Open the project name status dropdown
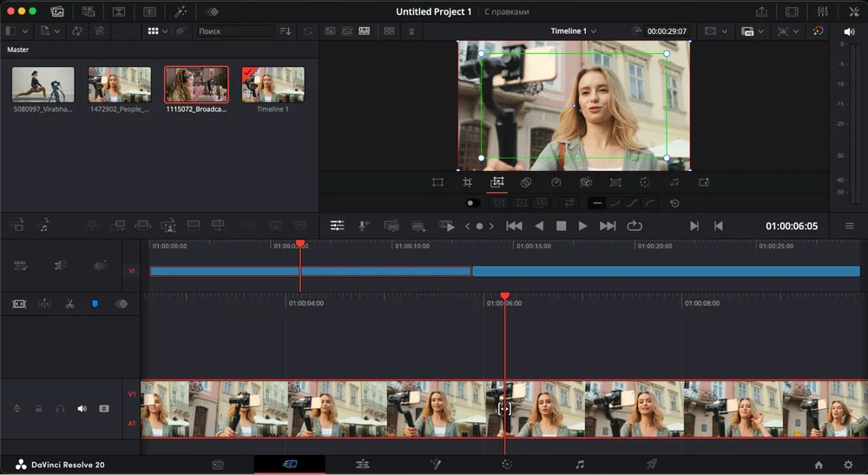Image resolution: width=868 pixels, height=475 pixels. [518, 12]
